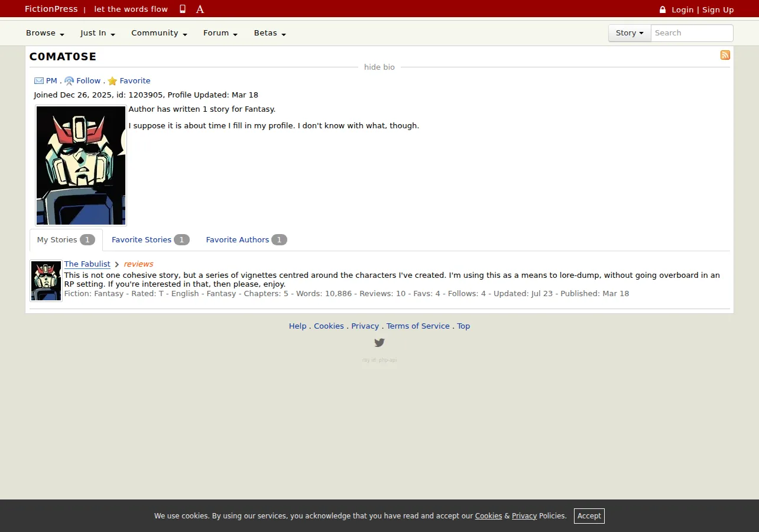Screen dimensions: 759x532
Task: Click the large author avatar image
Action: point(81,166)
